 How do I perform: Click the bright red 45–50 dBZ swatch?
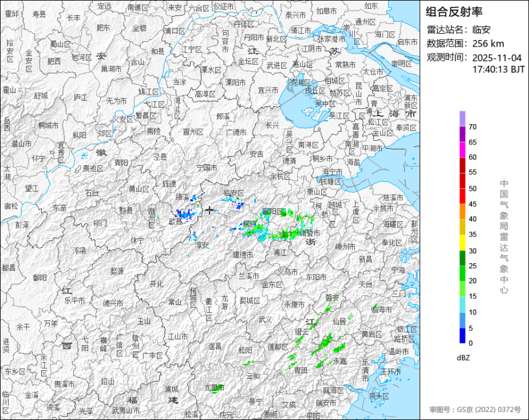coord(462,196)
